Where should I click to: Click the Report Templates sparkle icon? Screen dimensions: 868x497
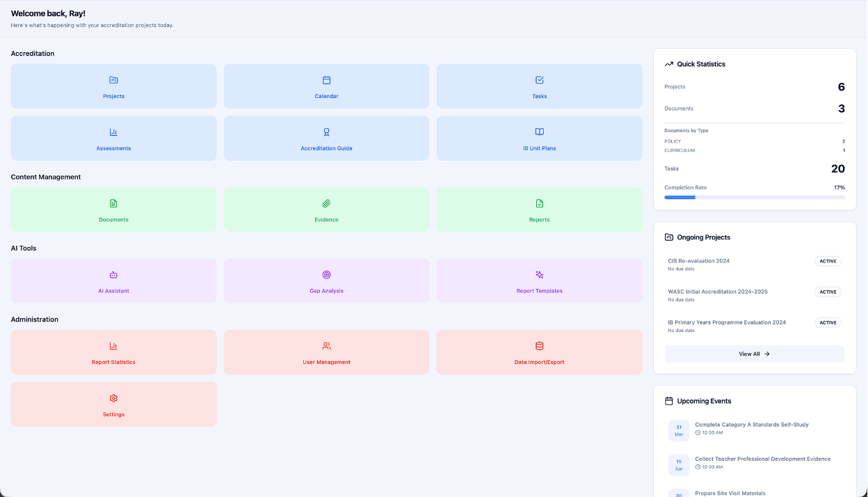pos(539,275)
